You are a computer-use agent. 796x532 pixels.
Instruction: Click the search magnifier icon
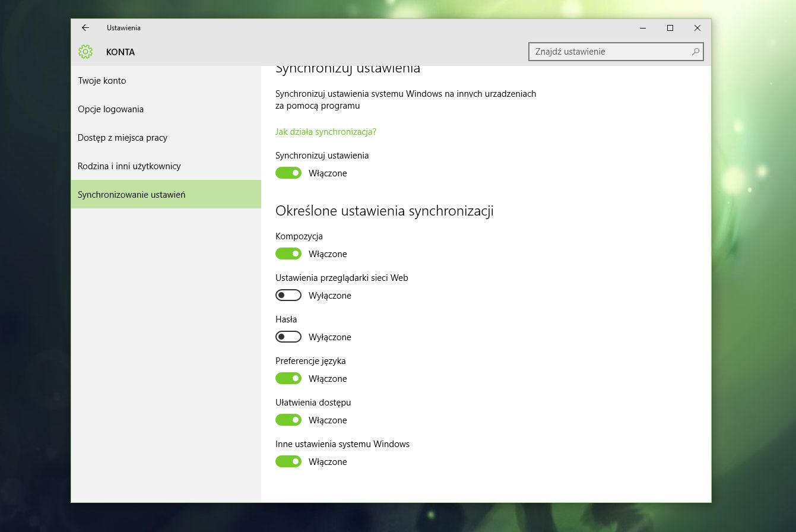694,52
